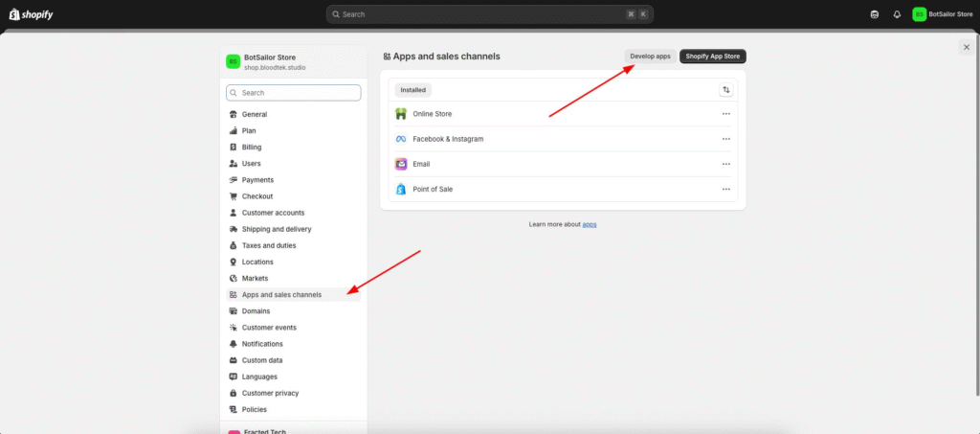Open the Email app row

pos(563,164)
